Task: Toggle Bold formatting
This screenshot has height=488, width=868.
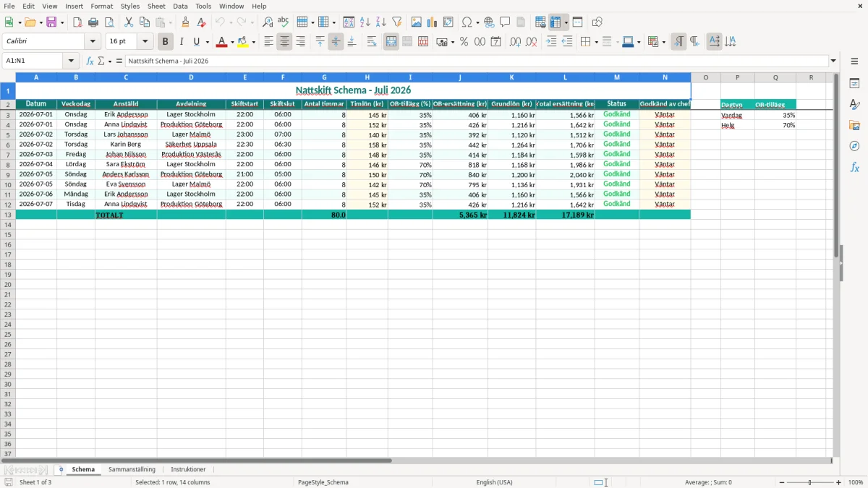Action: (166, 42)
